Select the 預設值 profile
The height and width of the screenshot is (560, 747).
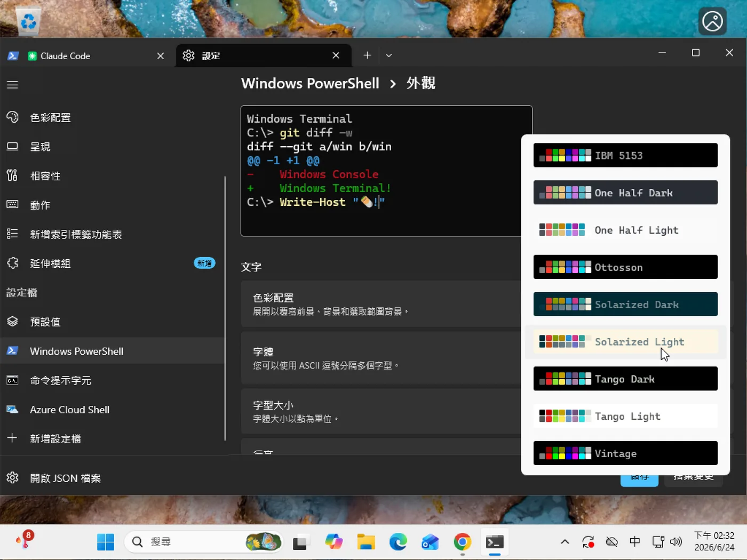click(113, 322)
